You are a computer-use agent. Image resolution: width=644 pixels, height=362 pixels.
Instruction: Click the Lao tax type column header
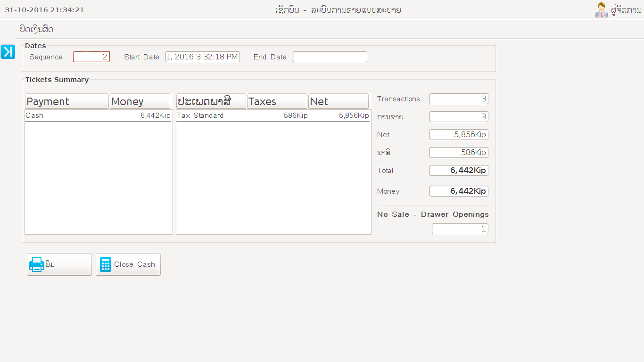coord(211,101)
